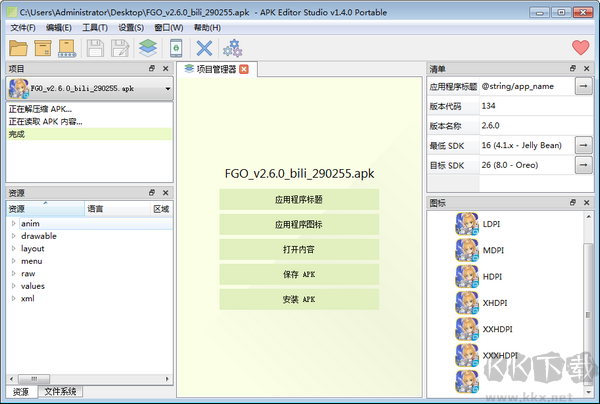Image resolution: width=600 pixels, height=404 pixels.
Task: Open the 设置(S) menu
Action: [131, 28]
